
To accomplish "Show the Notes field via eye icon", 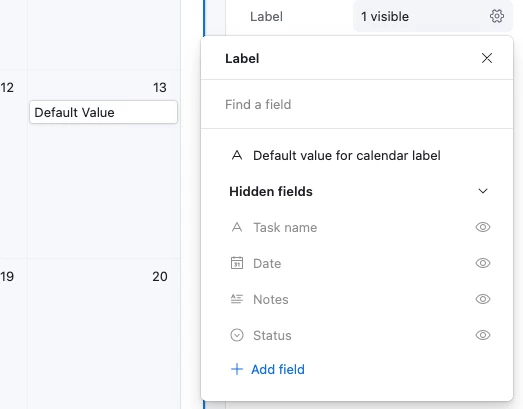I will pyautogui.click(x=482, y=299).
